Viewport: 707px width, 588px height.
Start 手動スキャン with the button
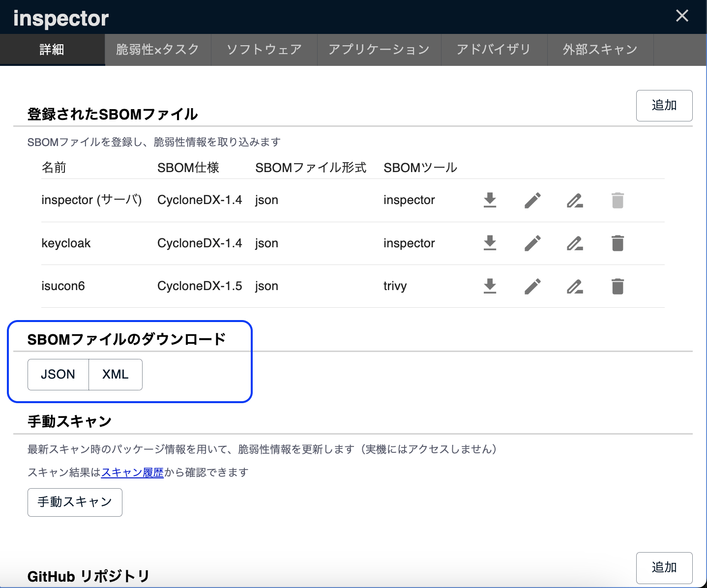75,502
